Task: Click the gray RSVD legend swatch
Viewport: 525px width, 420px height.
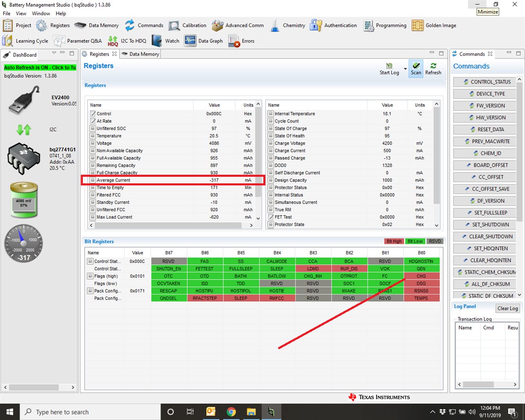Action: pos(435,242)
